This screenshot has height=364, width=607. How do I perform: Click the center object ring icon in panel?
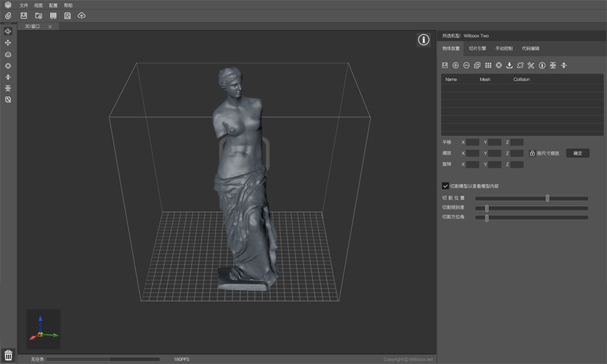499,66
